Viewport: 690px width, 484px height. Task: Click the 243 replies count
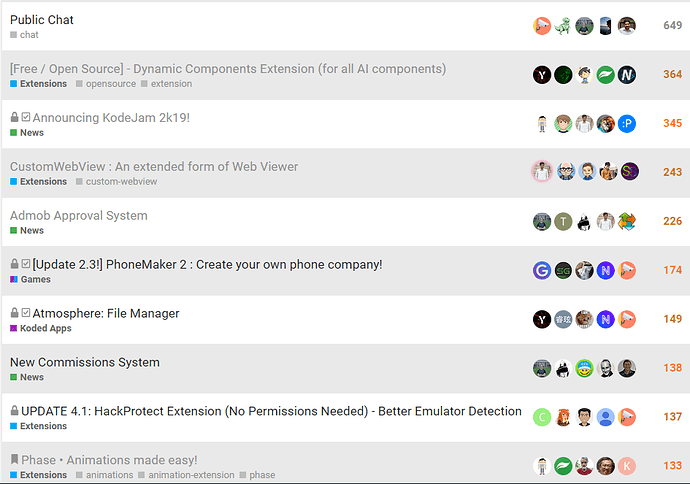(672, 172)
